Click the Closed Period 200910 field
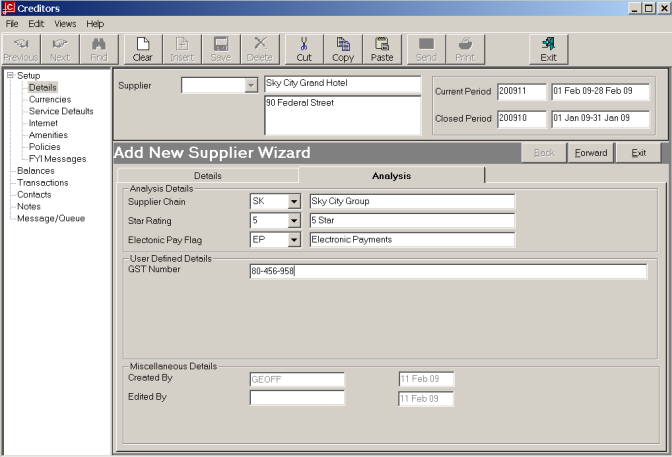This screenshot has width=672, height=457. pos(522,119)
